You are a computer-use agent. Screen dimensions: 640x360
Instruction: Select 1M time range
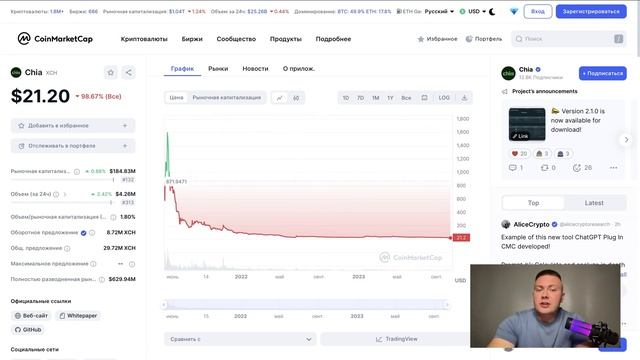point(376,98)
